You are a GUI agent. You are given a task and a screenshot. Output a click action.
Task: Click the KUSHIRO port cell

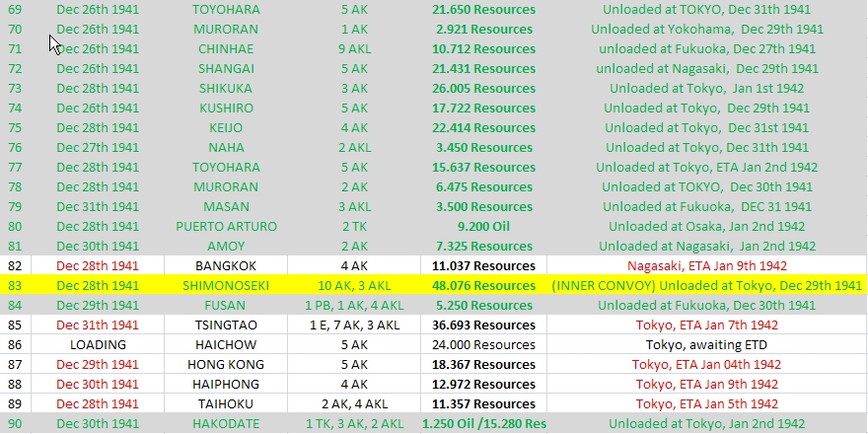coord(226,108)
